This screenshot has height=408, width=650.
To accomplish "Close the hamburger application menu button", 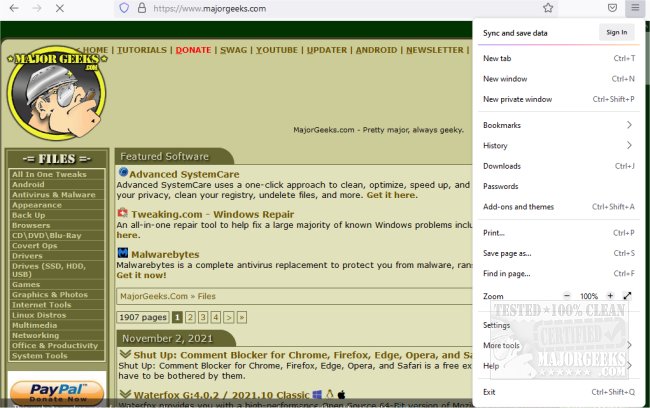I will pyautogui.click(x=634, y=8).
